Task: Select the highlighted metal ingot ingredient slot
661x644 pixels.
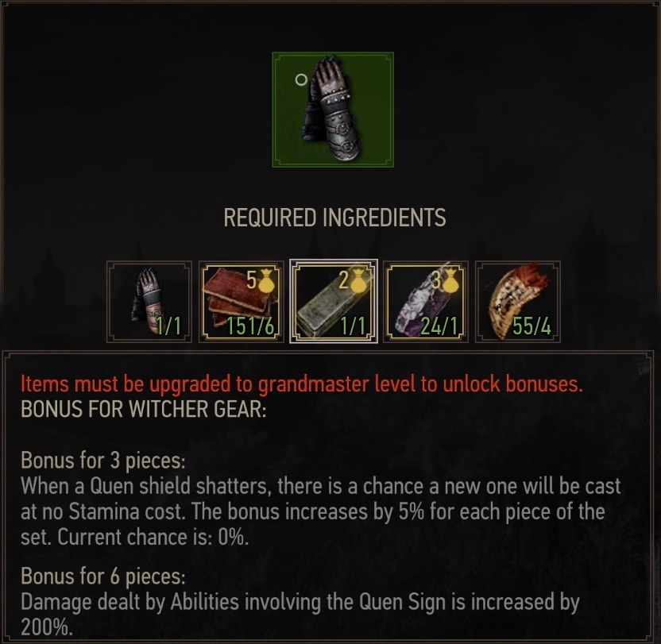Action: (334, 302)
